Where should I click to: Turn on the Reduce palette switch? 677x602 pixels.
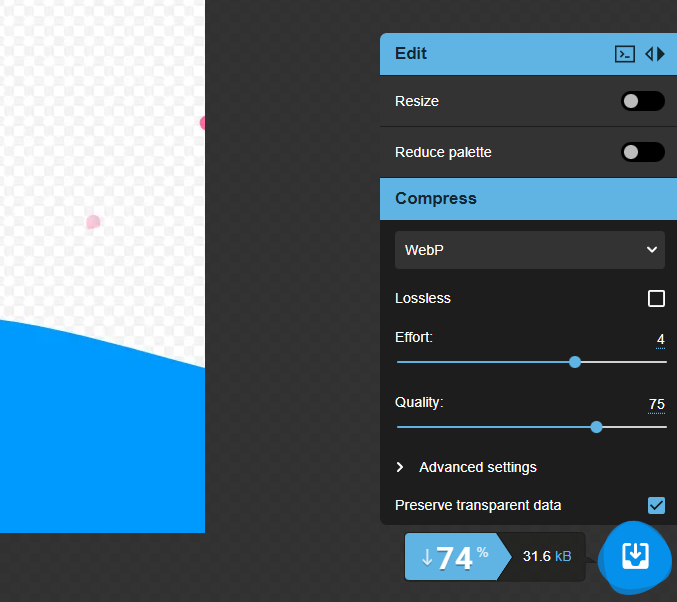point(642,152)
